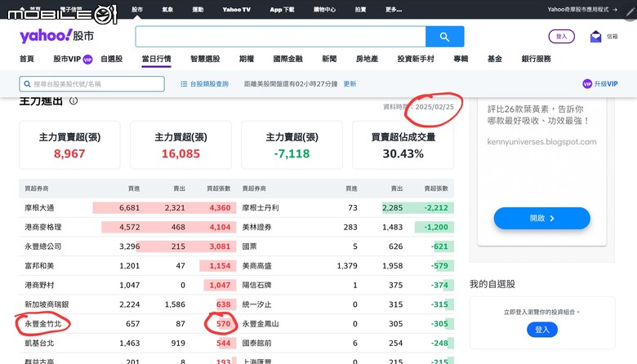This screenshot has width=637, height=364.
Task: Click the 4,360 net buy value
Action: (220, 208)
